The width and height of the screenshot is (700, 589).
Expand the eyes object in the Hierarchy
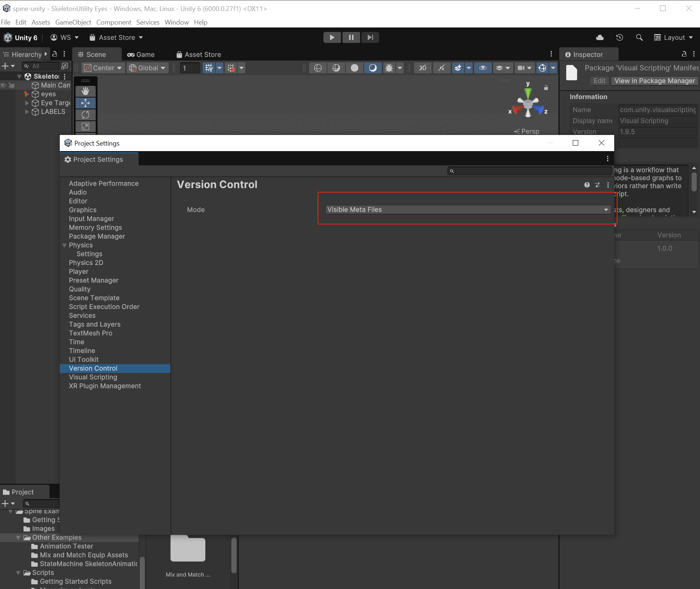tap(26, 94)
